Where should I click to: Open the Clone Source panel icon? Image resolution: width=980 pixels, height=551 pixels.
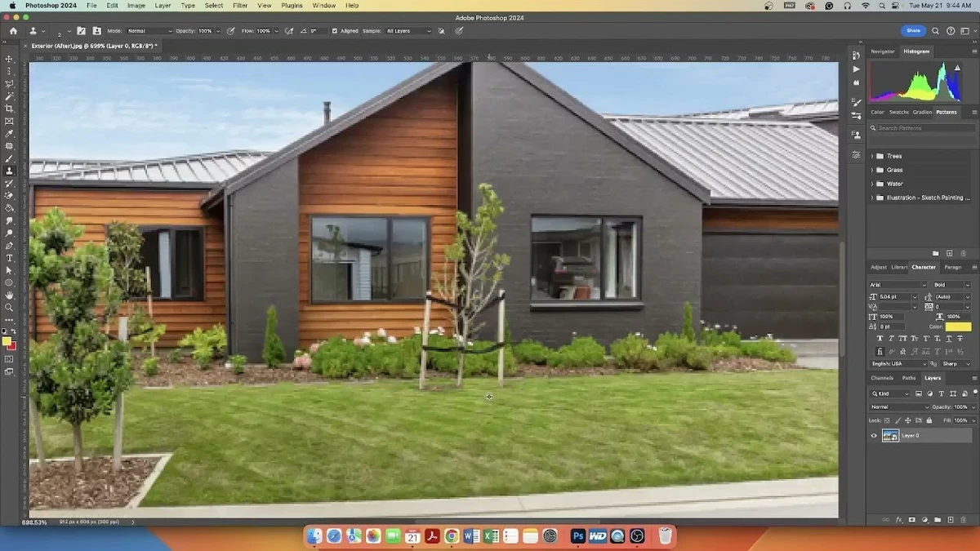[856, 135]
